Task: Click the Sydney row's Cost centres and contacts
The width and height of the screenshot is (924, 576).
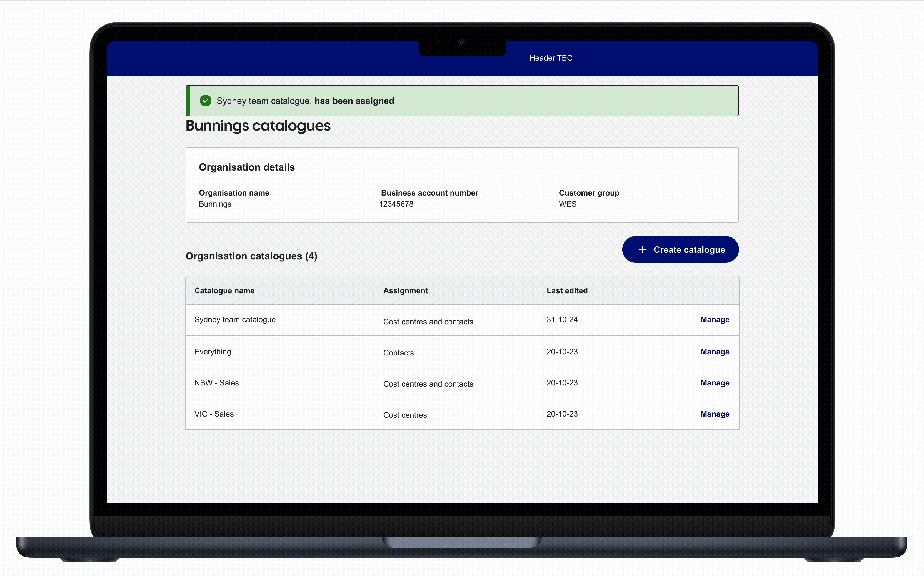Action: (428, 322)
